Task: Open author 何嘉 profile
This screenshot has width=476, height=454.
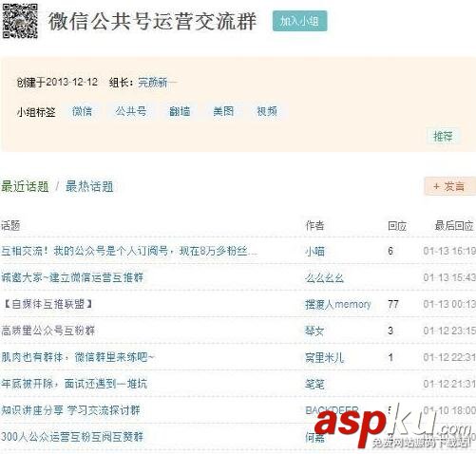Action: pos(314,437)
